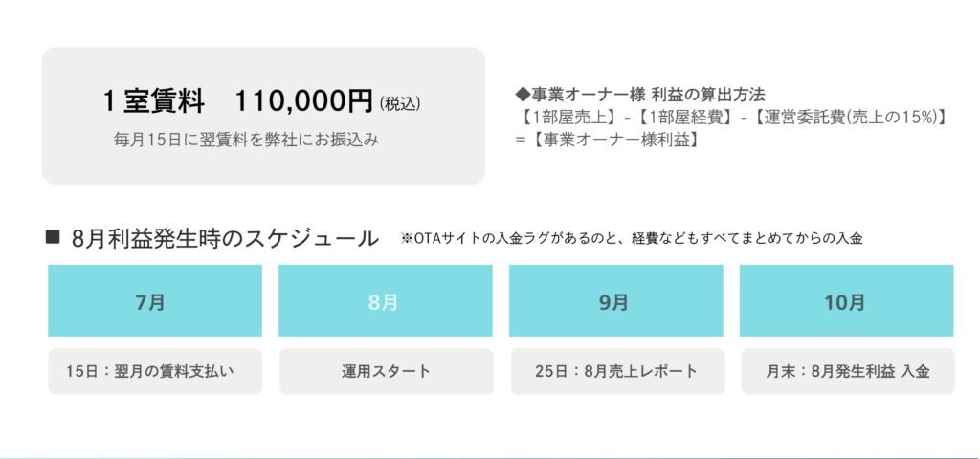Click the diamond bullet before 事業オーナー様
Image resolution: width=980 pixels, height=459 pixels.
tap(522, 95)
